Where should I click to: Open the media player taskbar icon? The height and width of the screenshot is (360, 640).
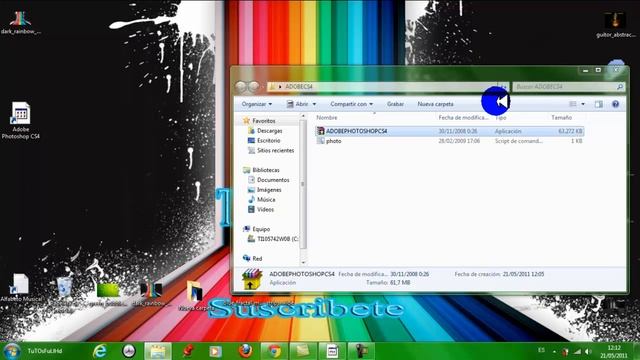(216, 351)
